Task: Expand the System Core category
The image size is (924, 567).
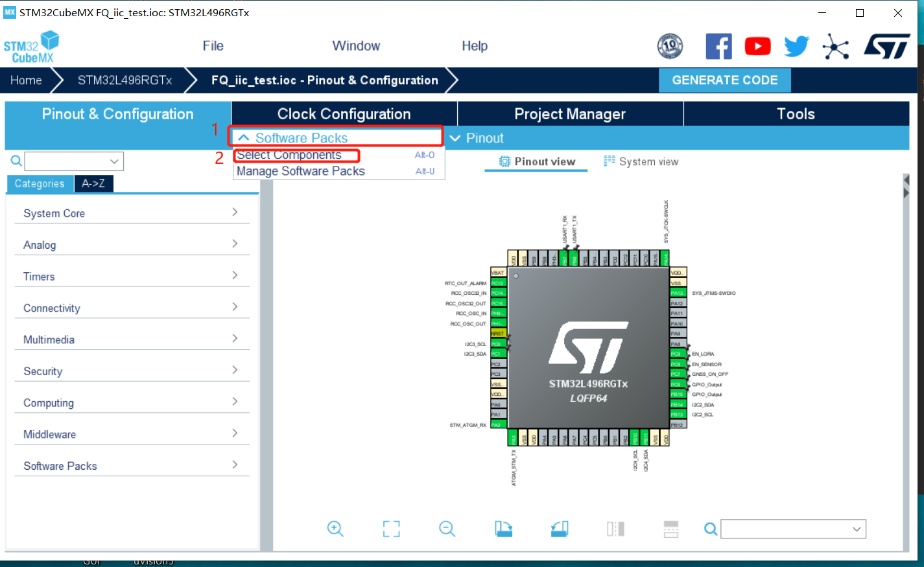Action: tap(132, 213)
